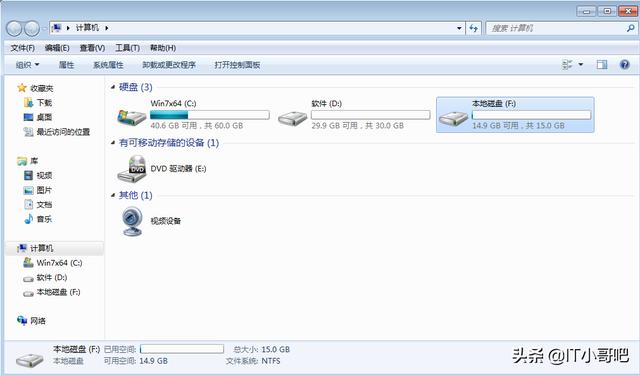Click the 最近访问的位置 icon
This screenshot has height=375, width=640.
[x=28, y=132]
